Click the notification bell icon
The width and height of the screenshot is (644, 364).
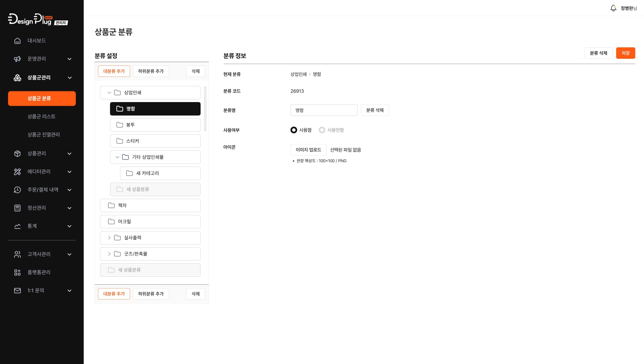click(613, 8)
